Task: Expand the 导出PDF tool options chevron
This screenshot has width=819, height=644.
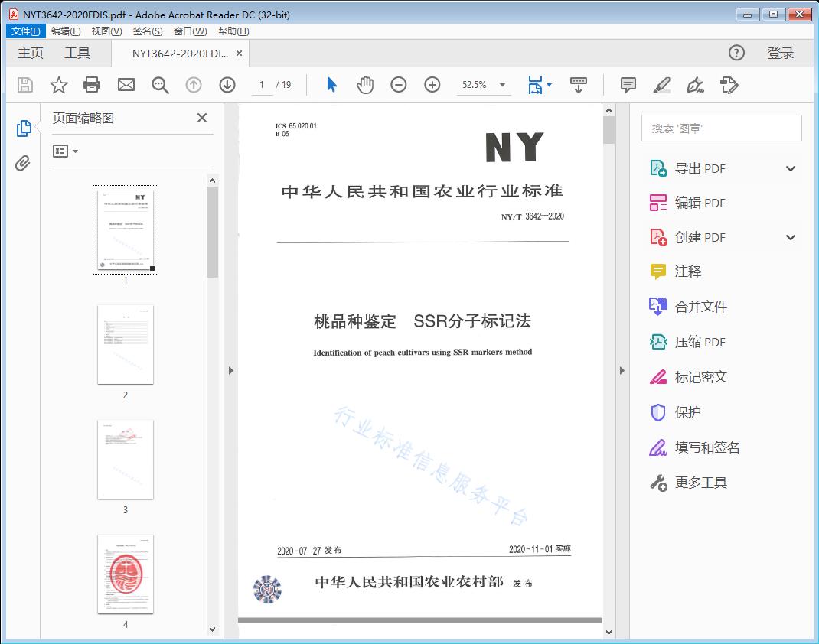Action: 790,168
